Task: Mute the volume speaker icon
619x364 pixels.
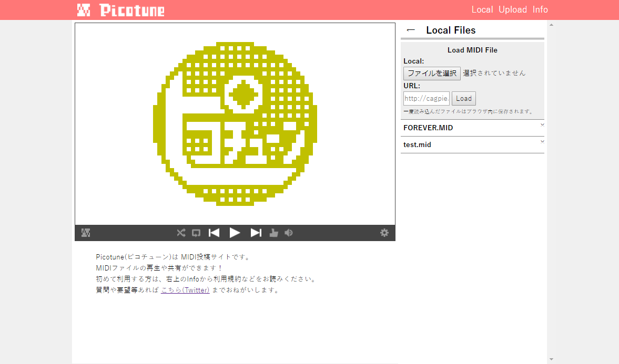Action: click(289, 233)
